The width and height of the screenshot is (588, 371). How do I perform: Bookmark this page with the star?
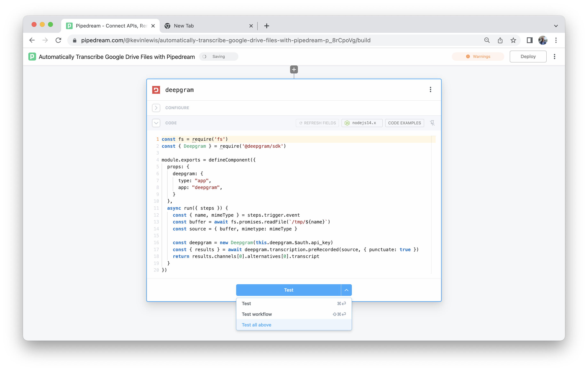point(513,40)
